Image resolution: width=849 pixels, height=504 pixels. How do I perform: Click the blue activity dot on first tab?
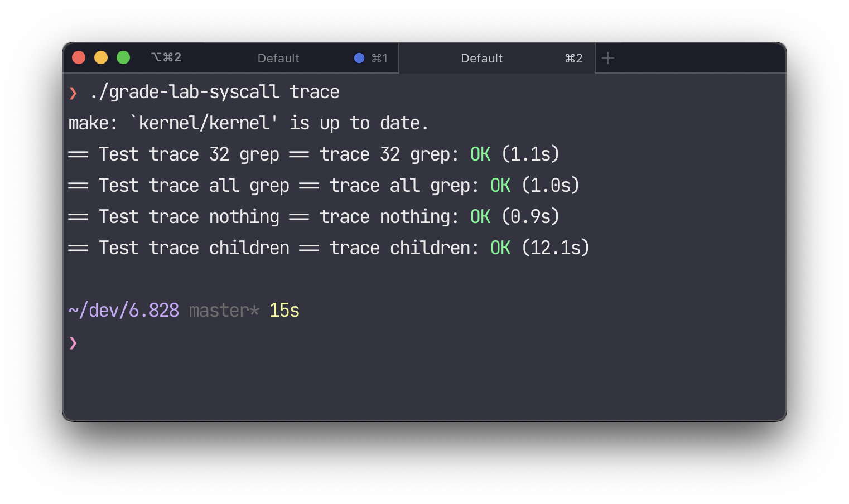click(359, 58)
